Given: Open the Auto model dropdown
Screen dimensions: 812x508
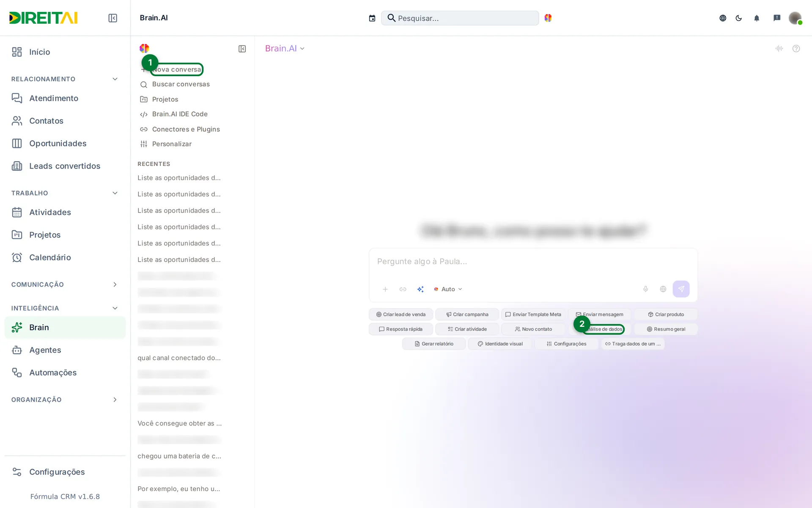Looking at the screenshot, I should (448, 289).
